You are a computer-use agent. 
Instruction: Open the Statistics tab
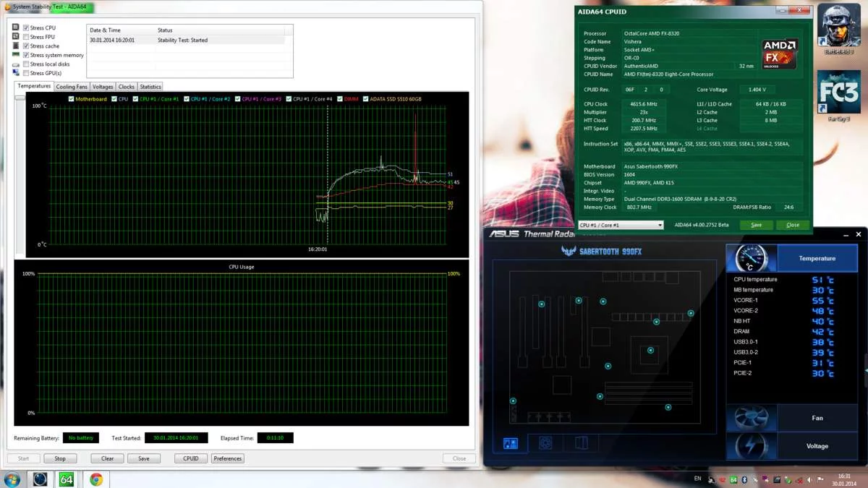click(150, 87)
